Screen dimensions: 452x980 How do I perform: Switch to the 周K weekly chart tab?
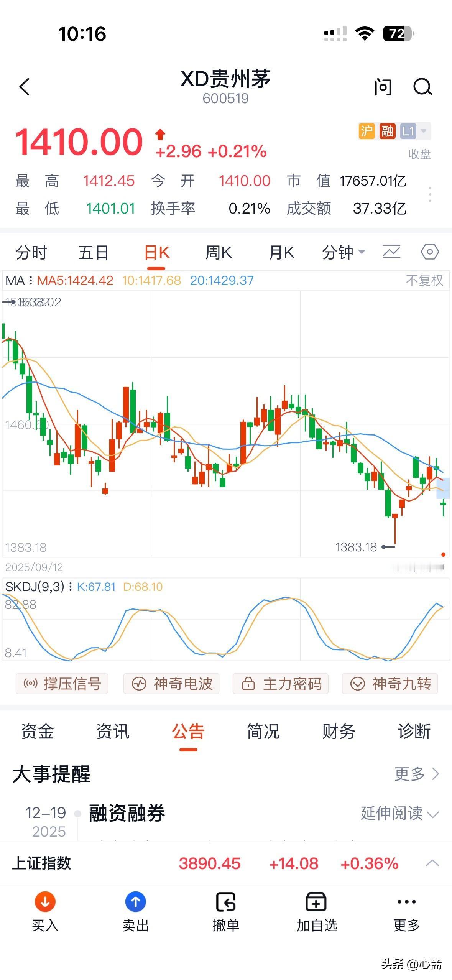(219, 252)
